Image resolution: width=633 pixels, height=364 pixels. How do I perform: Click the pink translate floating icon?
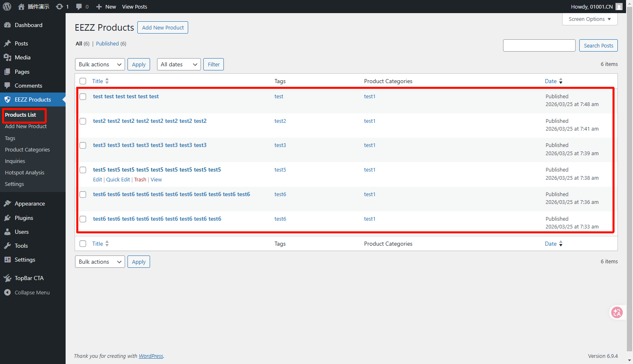click(x=617, y=313)
